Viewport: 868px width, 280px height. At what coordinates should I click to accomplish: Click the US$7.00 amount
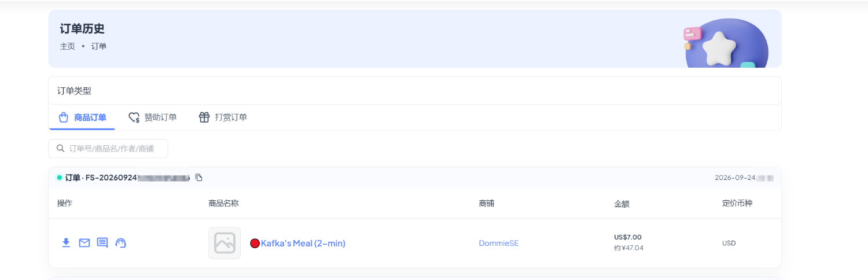[x=628, y=237]
